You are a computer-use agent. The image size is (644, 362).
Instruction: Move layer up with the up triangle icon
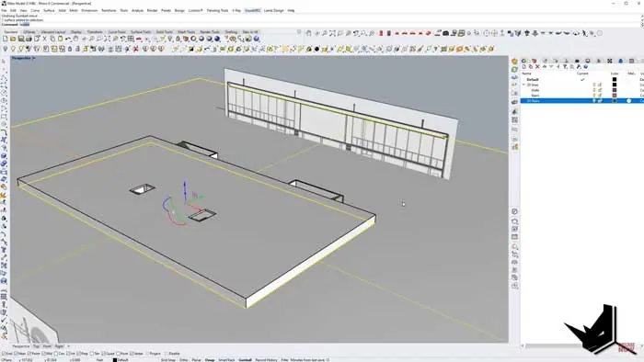click(545, 66)
